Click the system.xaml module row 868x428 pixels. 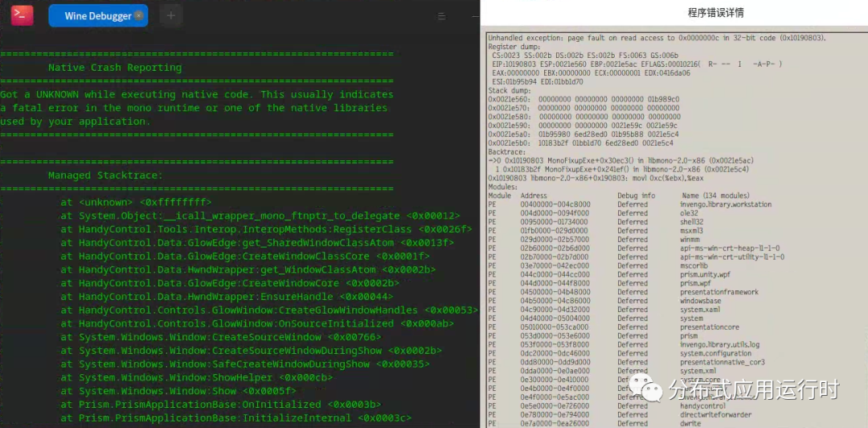[x=604, y=310]
